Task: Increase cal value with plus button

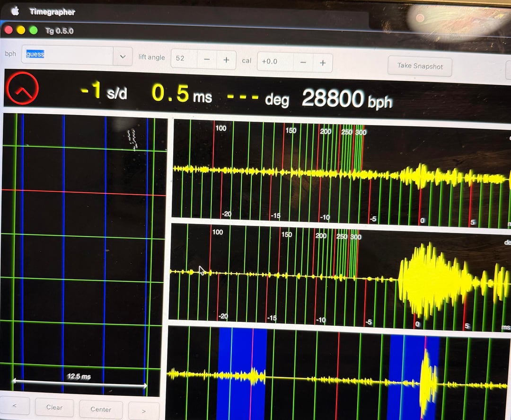Action: [x=323, y=63]
